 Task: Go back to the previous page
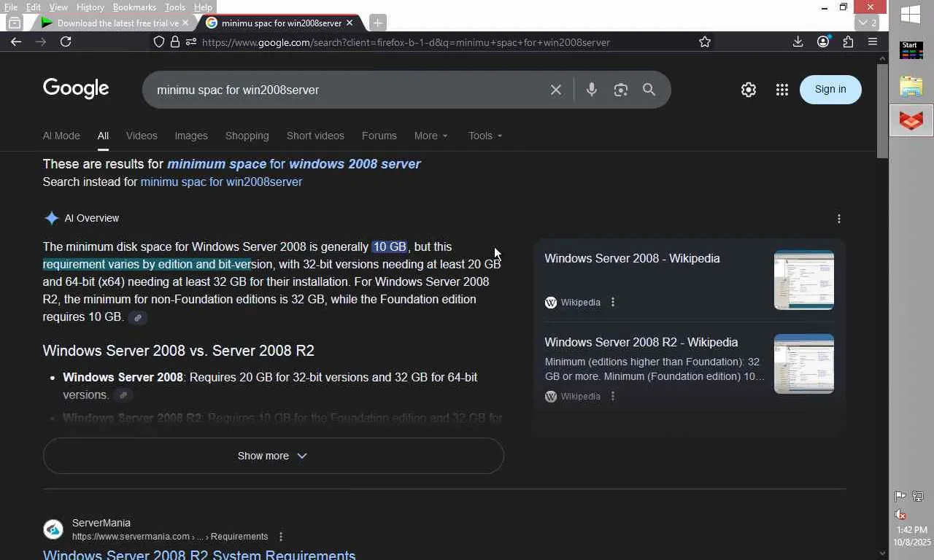click(16, 42)
